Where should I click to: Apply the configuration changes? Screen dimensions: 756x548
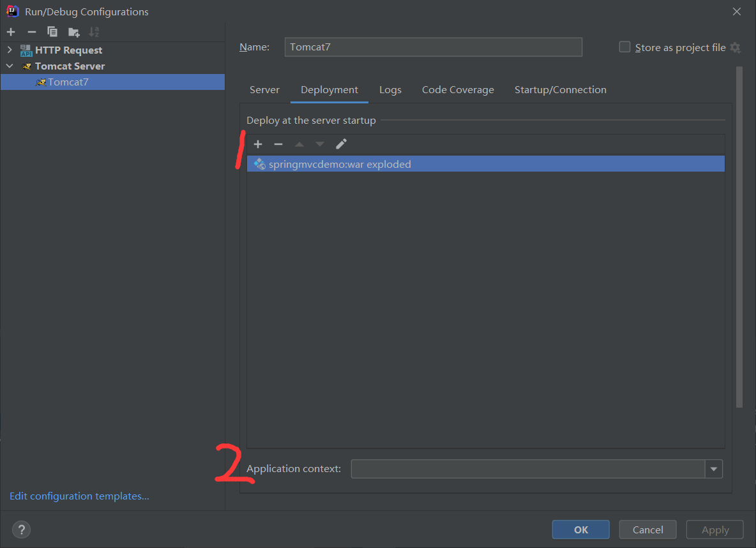[714, 529]
